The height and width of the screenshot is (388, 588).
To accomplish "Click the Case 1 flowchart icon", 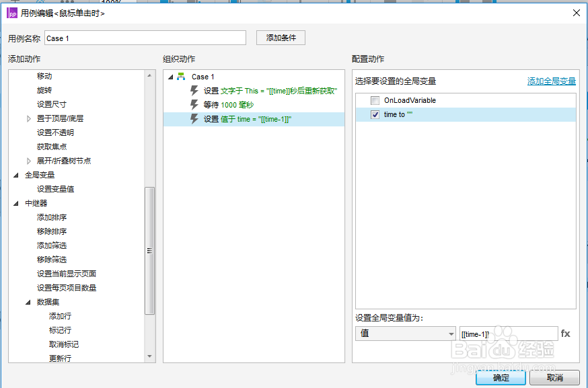I will (x=181, y=77).
